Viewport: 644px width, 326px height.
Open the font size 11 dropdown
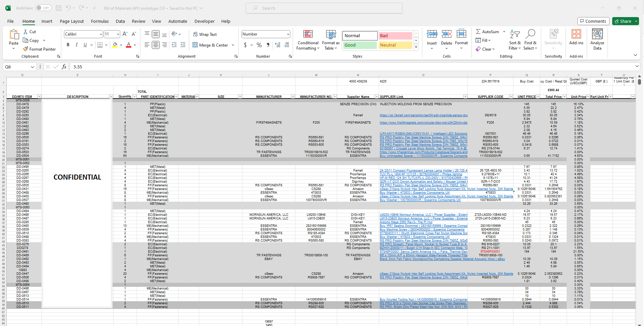point(118,34)
